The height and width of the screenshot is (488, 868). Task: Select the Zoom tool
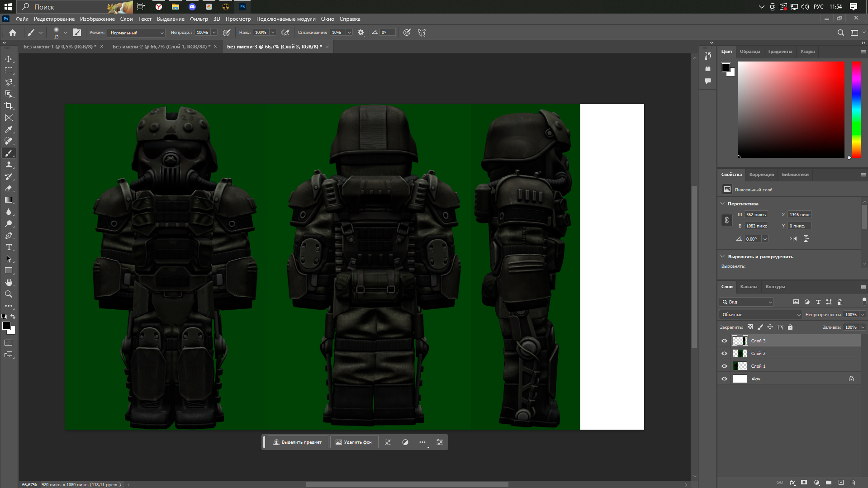point(9,294)
